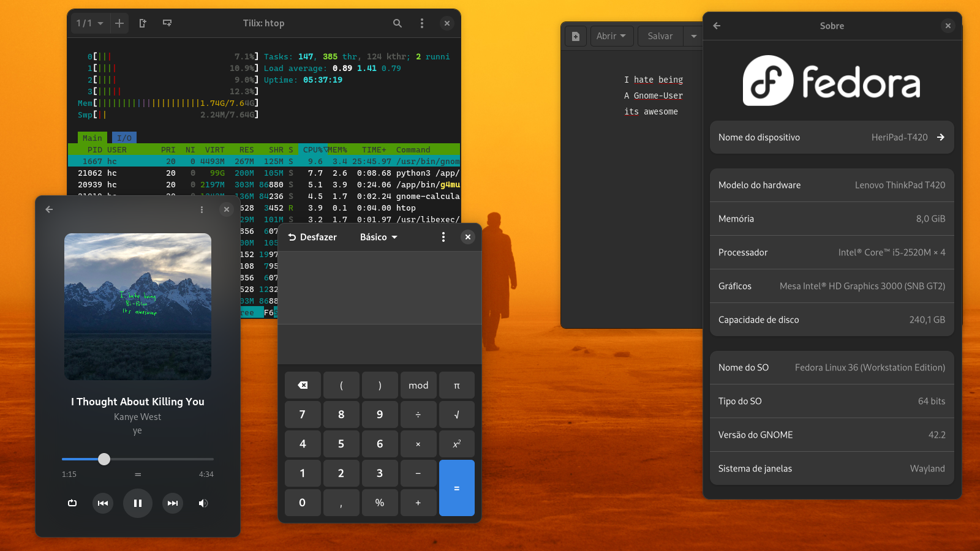Screen dimensions: 980x551
Task: Skip to the next track
Action: 173,503
